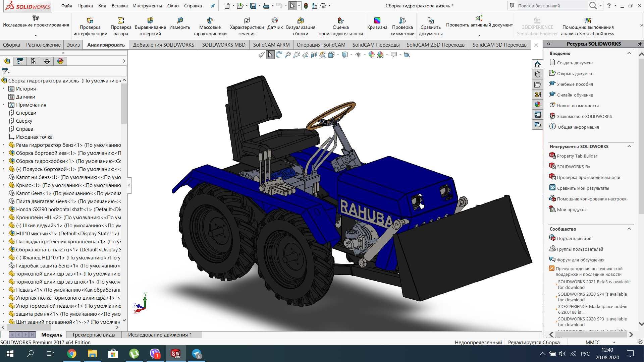Open Compare Documents (Сравнить документы)

[431, 26]
